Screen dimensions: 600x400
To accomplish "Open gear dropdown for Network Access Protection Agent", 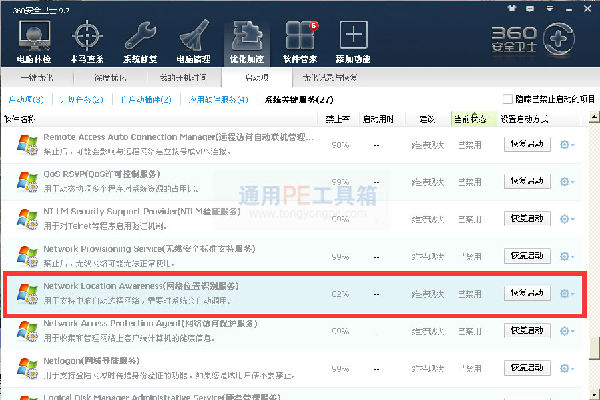I will (567, 331).
